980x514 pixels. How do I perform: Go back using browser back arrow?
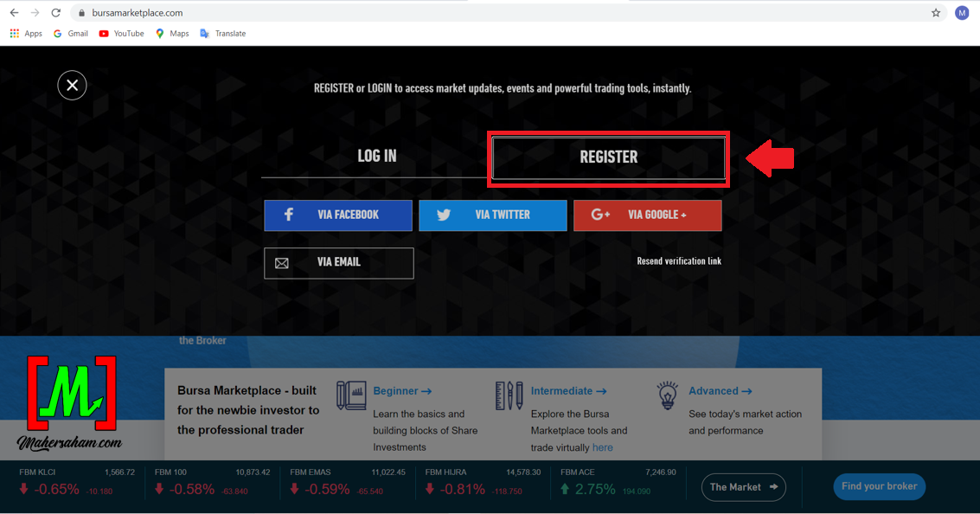(14, 13)
